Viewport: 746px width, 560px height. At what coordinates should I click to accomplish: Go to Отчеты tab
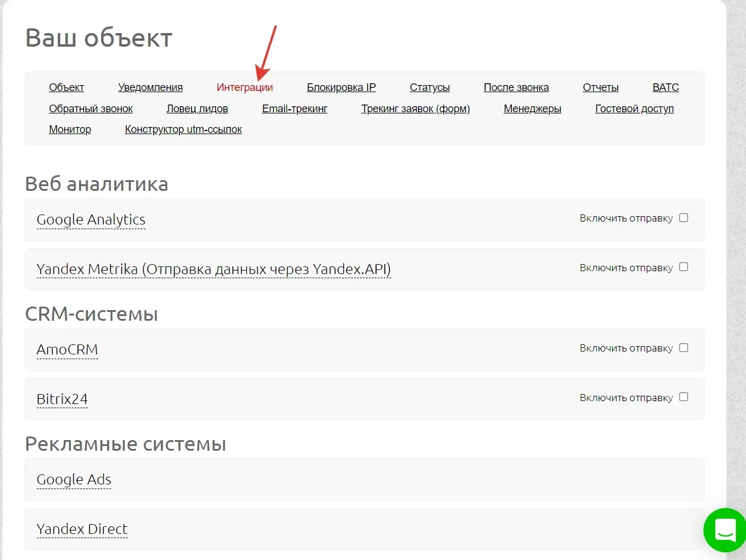click(x=601, y=87)
